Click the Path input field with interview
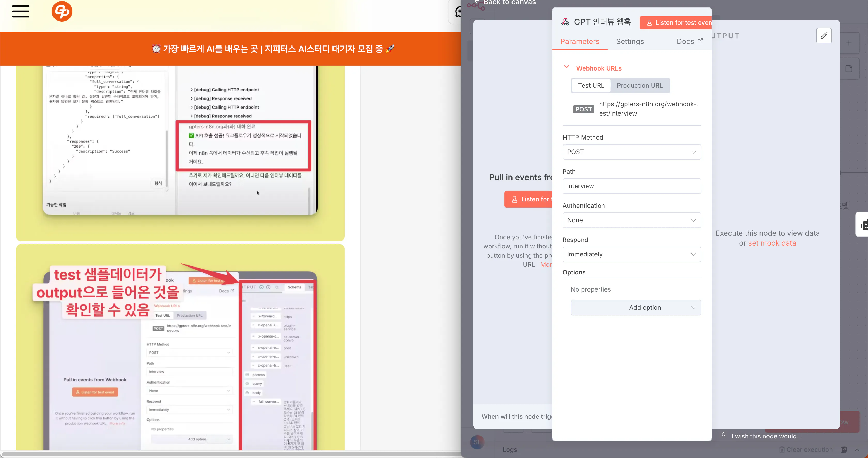Screen dimensions: 868x458 tap(631, 186)
